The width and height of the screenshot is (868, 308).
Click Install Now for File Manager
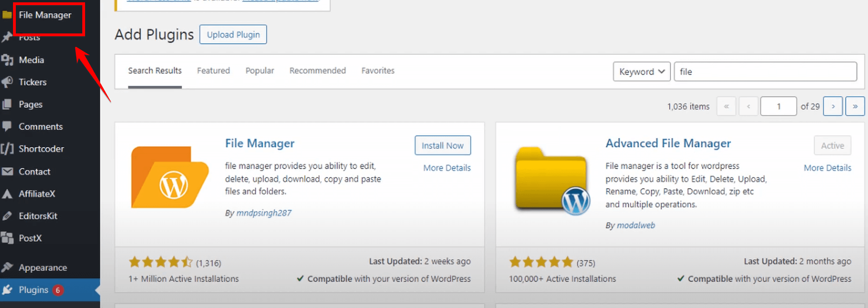(x=442, y=145)
